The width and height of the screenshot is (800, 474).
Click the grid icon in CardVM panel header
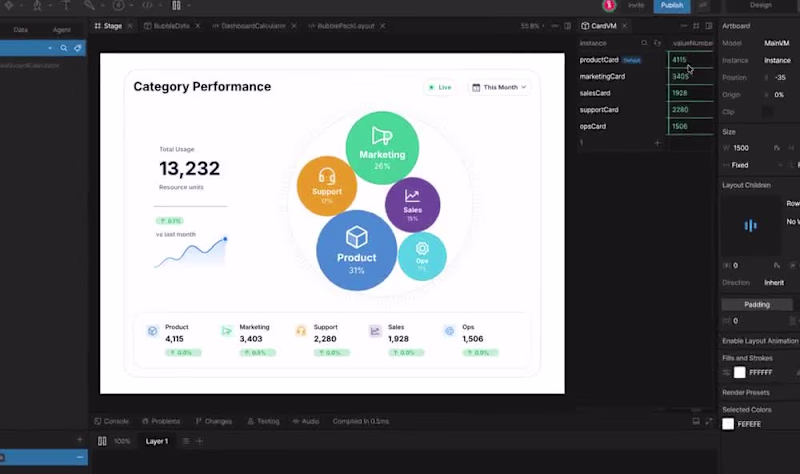(x=696, y=26)
